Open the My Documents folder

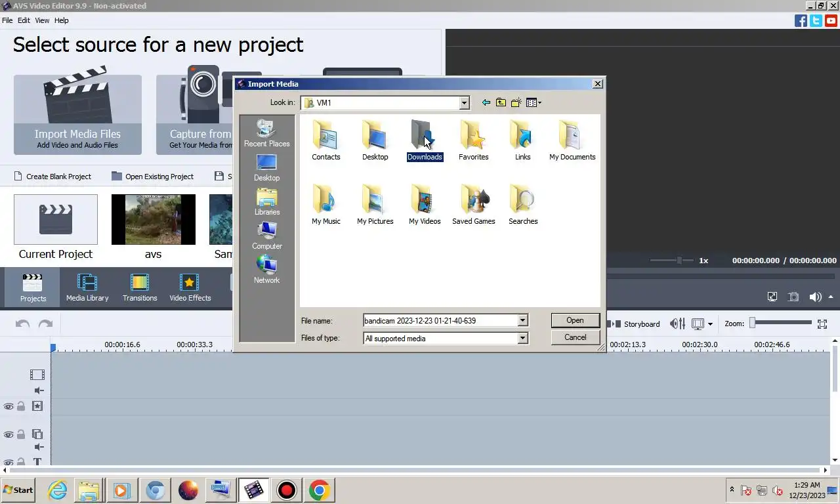[572, 140]
